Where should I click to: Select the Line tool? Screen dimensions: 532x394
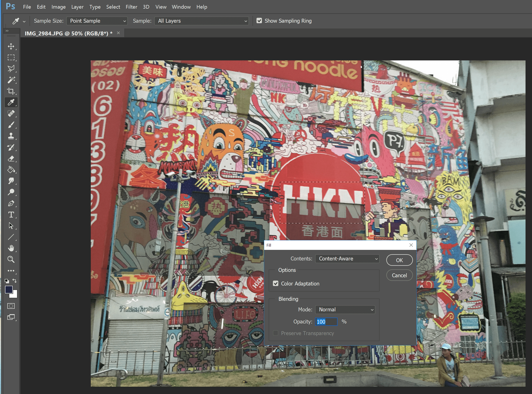coord(11,237)
